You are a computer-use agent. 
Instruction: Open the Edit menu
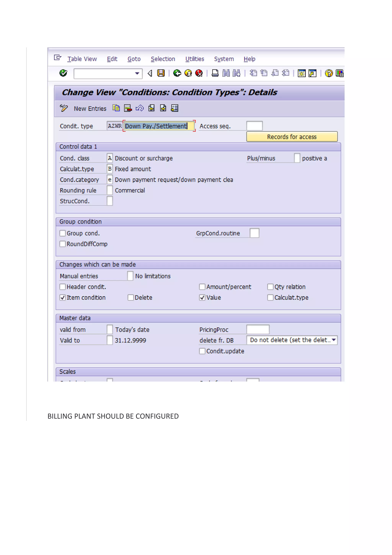click(x=112, y=59)
